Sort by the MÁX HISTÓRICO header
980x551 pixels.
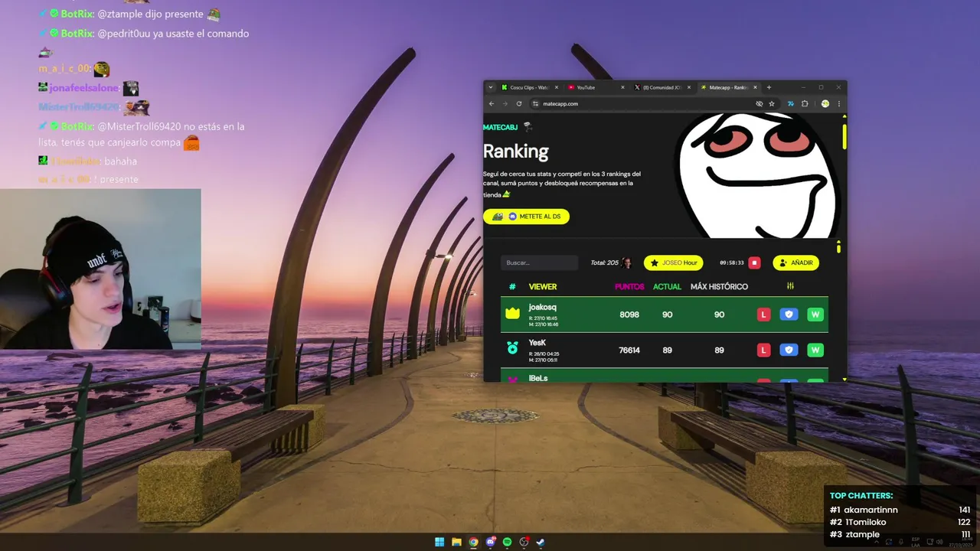click(719, 286)
